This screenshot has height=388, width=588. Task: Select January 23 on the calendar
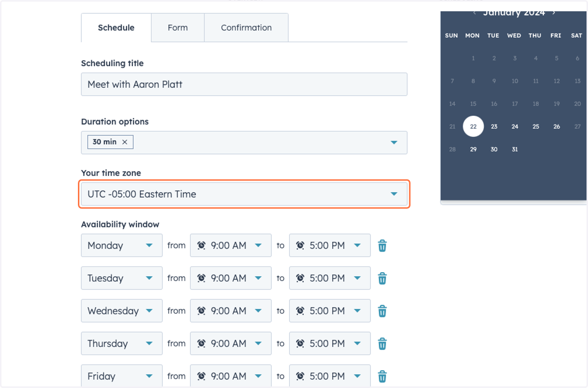(494, 127)
